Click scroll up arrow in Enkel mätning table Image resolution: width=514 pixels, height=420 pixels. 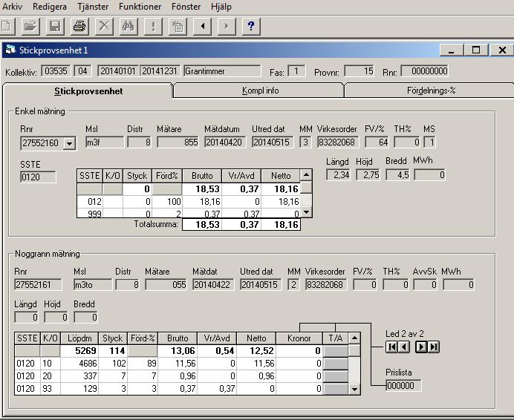pyautogui.click(x=306, y=175)
